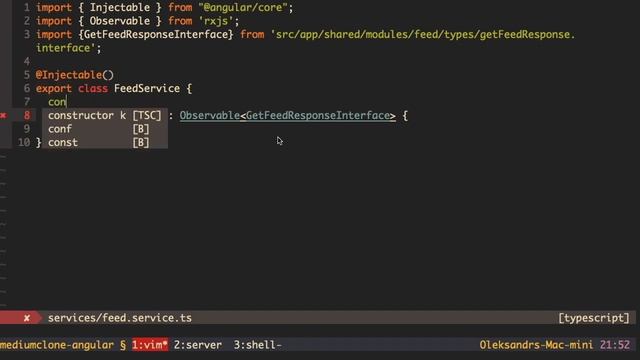Place cursor after 'con' on line 7
The height and width of the screenshot is (360, 640).
[67, 102]
